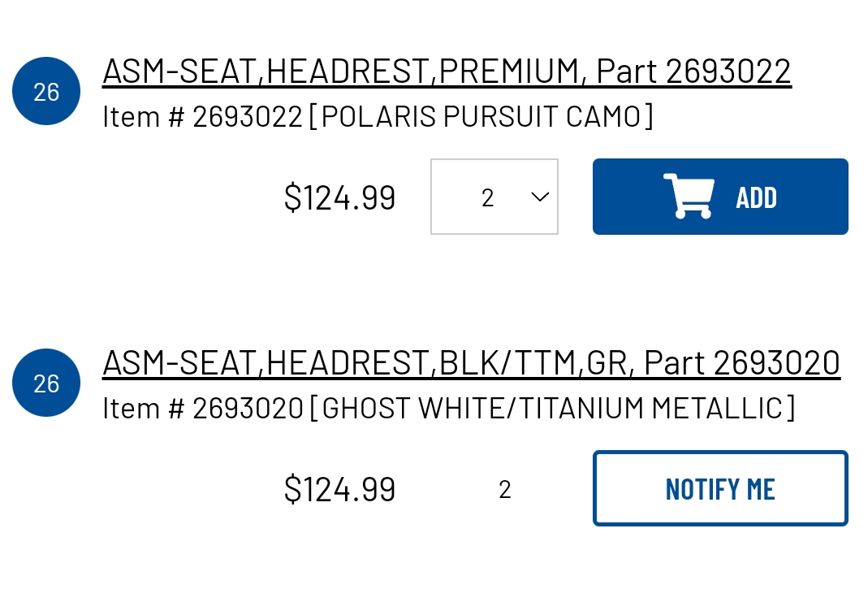
Task: Click the 26 badge beside the BLK/TTM,GR headrest
Action: pos(46,383)
